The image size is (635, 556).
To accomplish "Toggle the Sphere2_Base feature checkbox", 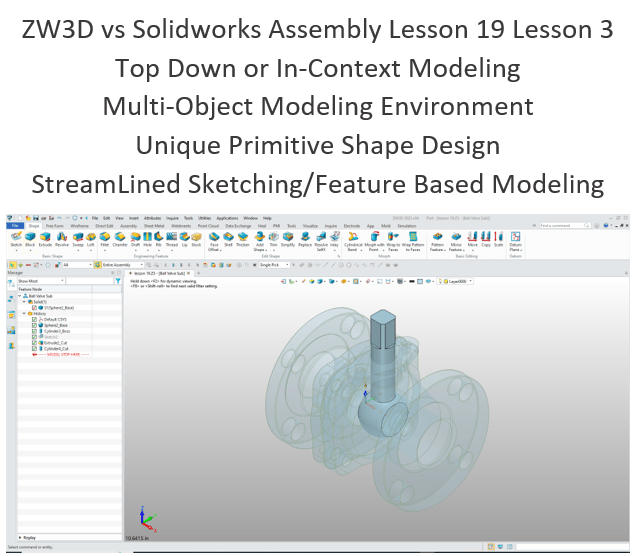I will tap(35, 326).
